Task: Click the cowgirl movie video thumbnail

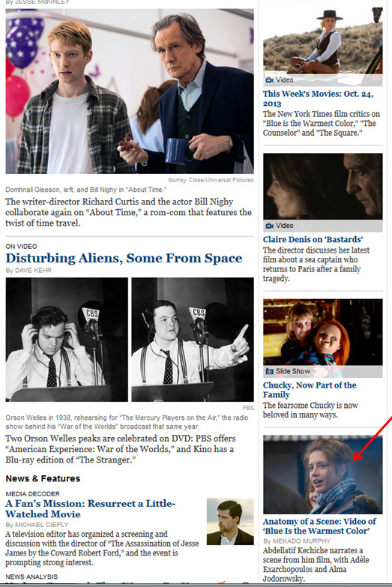Action: (323, 41)
